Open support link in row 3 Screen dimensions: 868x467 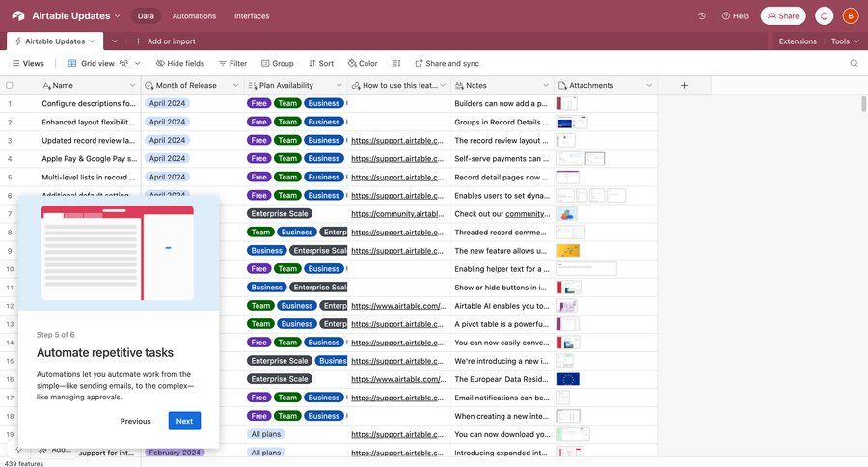coord(397,140)
